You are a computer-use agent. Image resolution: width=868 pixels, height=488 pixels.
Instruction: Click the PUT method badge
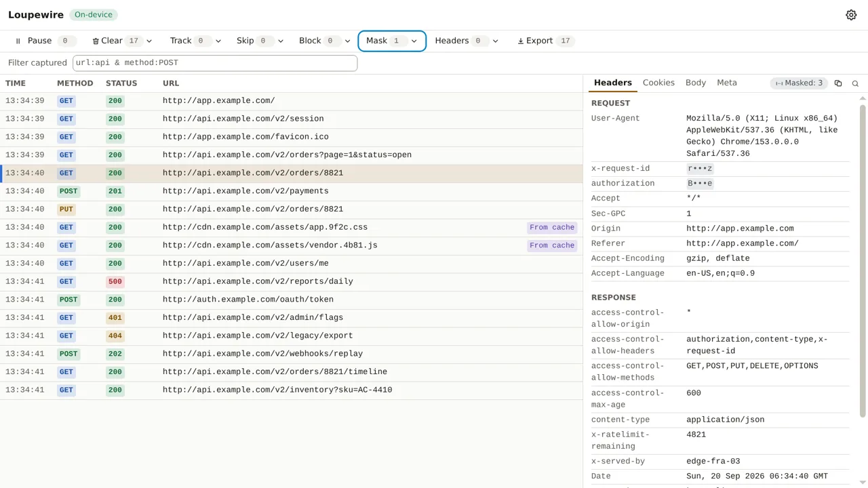pyautogui.click(x=66, y=209)
